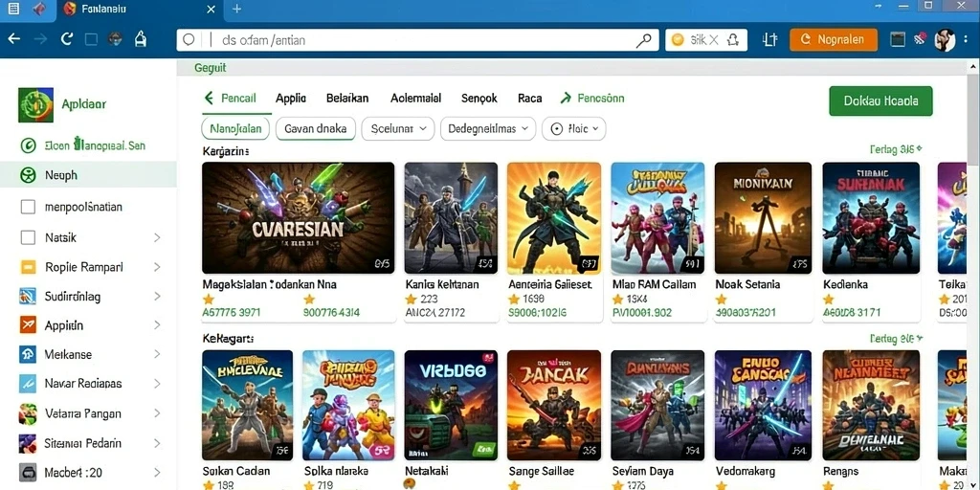The height and width of the screenshot is (490, 980).
Task: Click the crop-like icon next to Nognalen
Action: tap(770, 39)
